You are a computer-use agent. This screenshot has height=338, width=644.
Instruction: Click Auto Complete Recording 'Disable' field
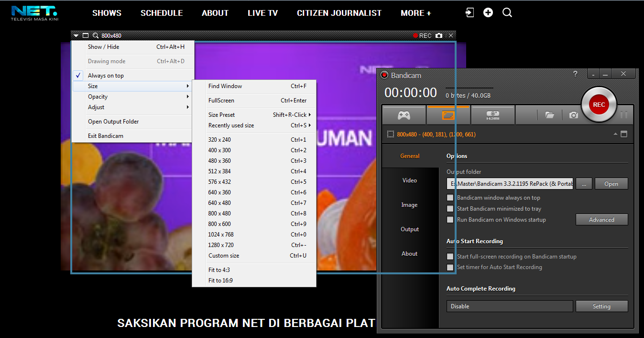point(510,306)
